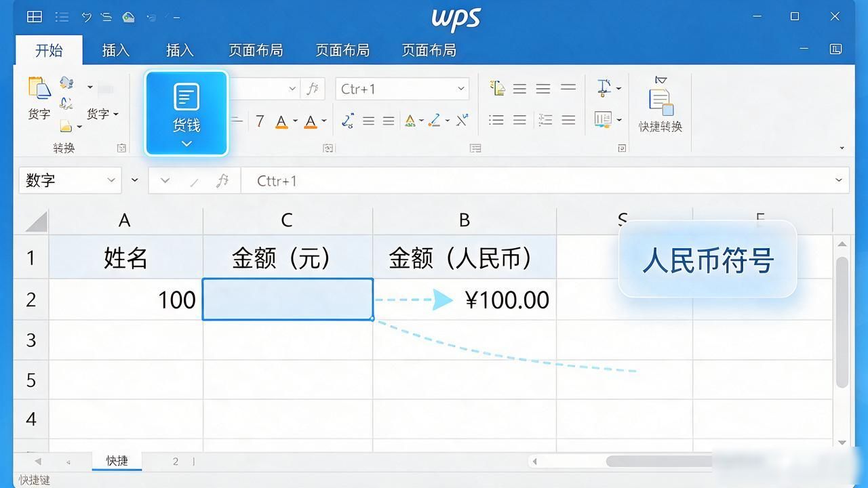868x488 pixels.
Task: Switch to sheet tab 2
Action: point(175,461)
